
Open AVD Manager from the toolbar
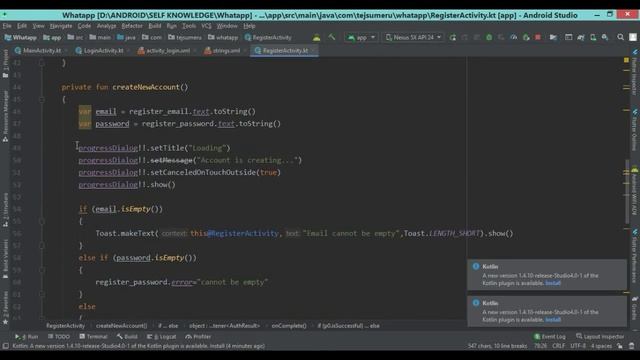pos(593,38)
